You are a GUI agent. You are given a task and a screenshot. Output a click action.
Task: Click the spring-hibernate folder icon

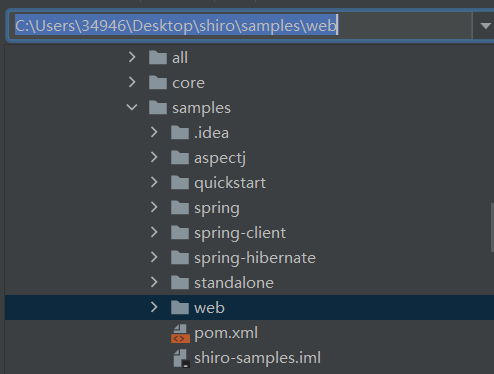(180, 257)
